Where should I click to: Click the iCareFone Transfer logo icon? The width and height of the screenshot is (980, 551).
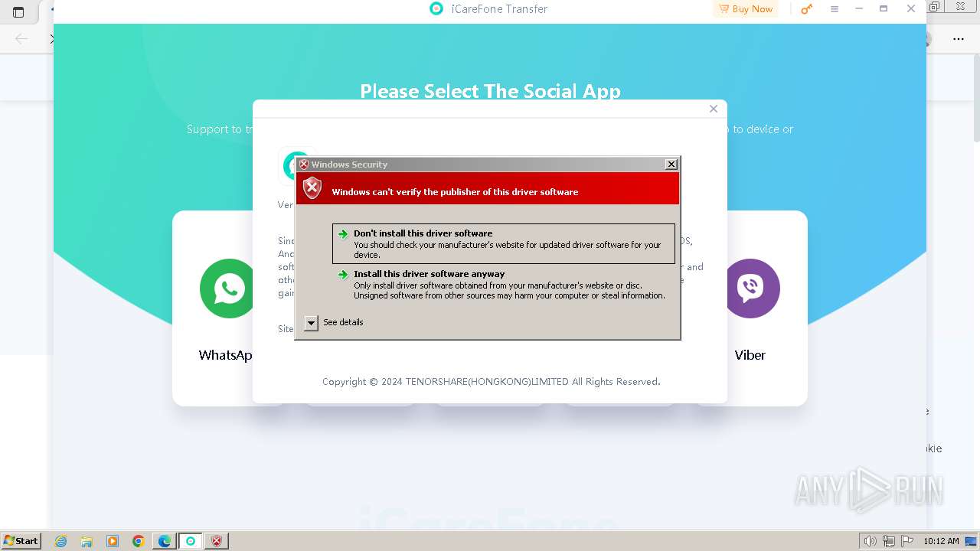point(436,9)
